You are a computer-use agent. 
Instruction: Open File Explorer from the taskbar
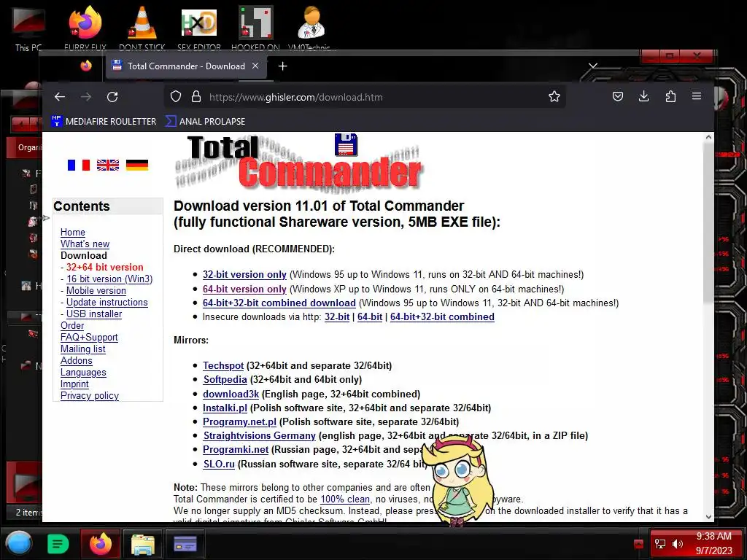coord(142,544)
